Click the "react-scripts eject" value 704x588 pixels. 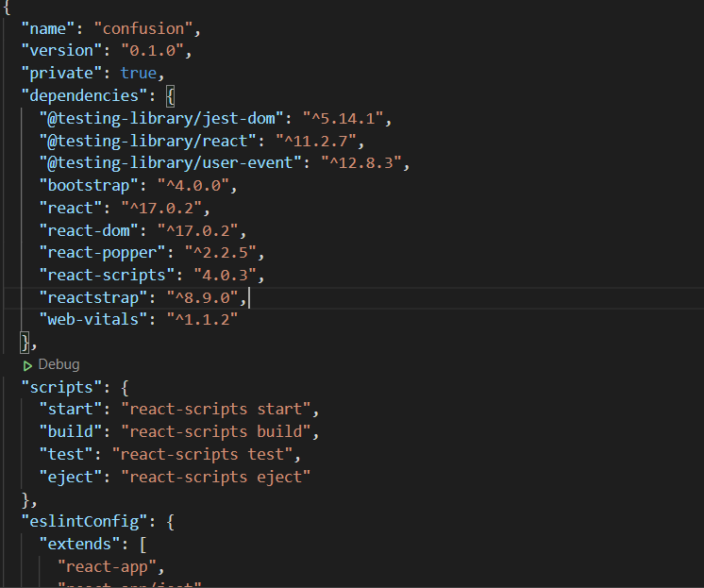216,477
